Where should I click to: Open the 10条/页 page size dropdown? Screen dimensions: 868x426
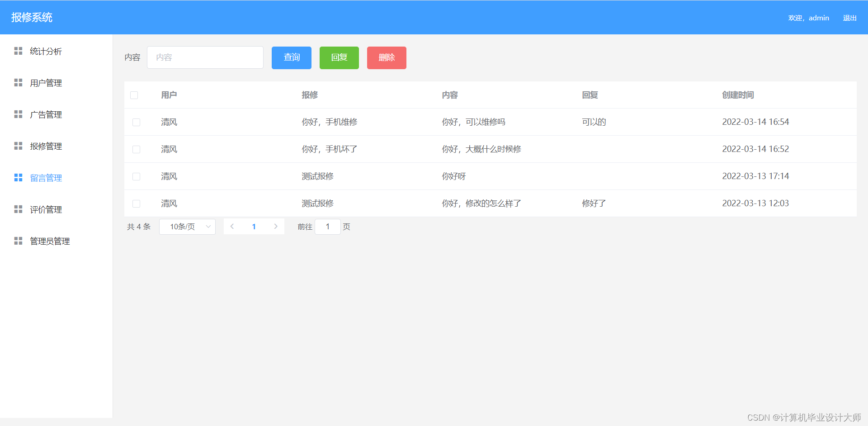point(187,227)
